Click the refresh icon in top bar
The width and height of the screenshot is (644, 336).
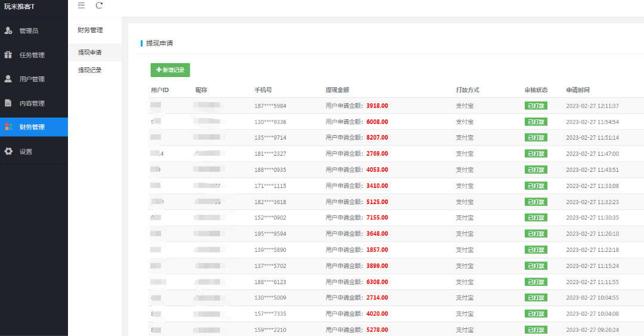click(99, 5)
